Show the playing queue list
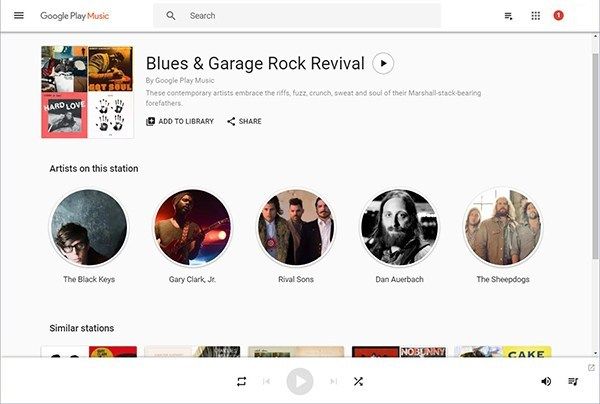600x404 pixels. click(x=573, y=381)
